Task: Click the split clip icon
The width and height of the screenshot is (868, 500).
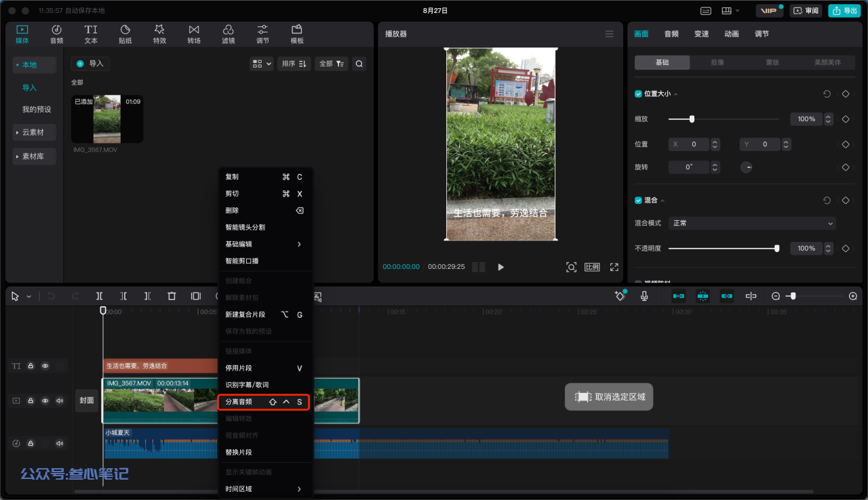Action: pos(100,296)
